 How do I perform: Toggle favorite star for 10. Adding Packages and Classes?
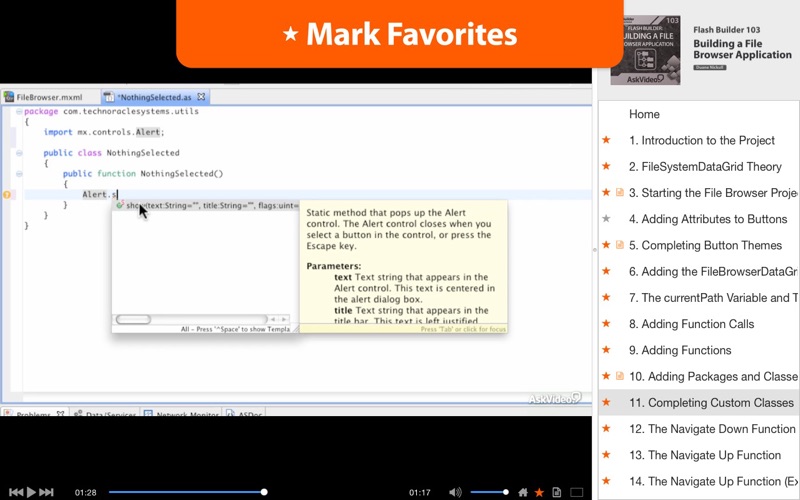point(606,376)
